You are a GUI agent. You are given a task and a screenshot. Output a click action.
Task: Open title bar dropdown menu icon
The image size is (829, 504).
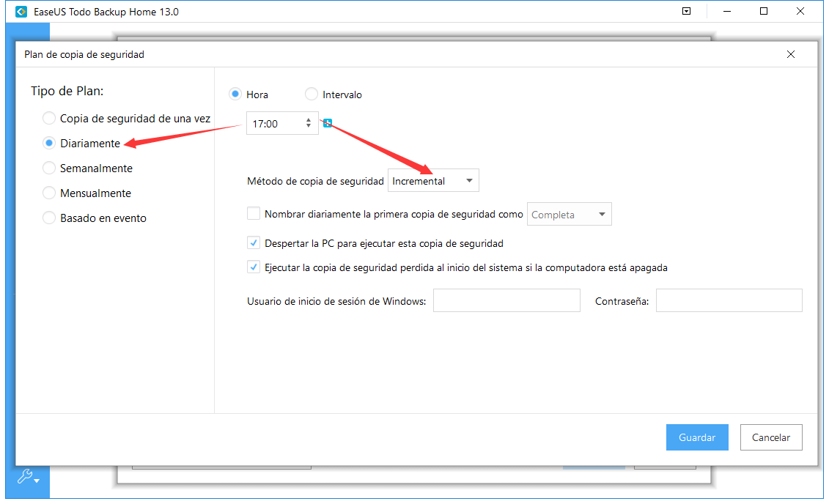[686, 11]
